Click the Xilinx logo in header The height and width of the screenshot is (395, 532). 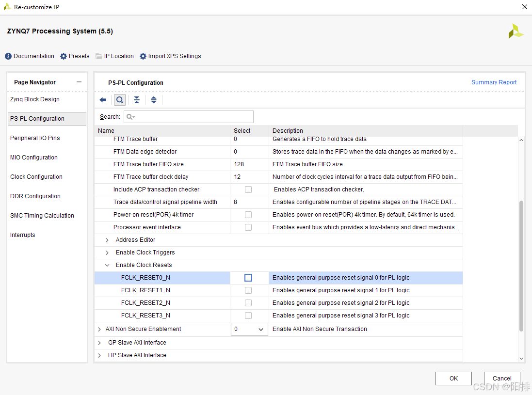pos(516,31)
